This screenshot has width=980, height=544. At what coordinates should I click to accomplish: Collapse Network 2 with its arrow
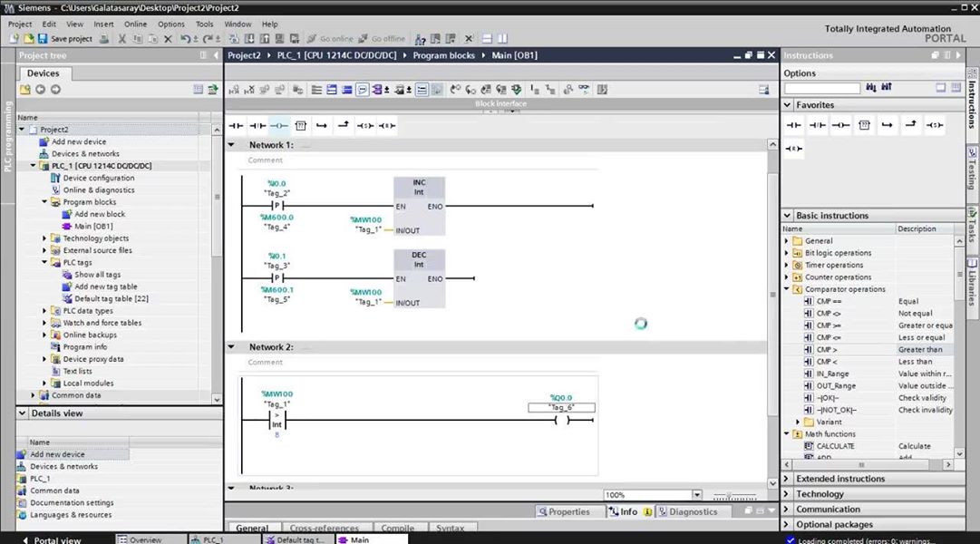click(x=231, y=347)
